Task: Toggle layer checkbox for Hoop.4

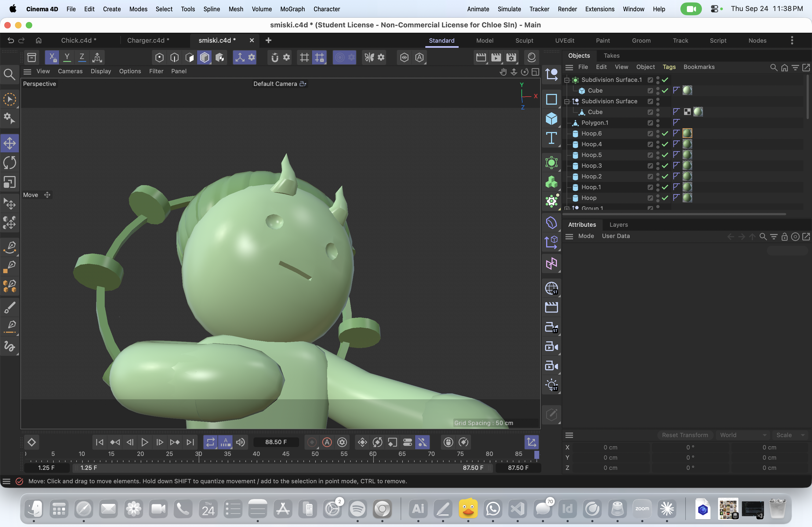Action: (x=650, y=144)
